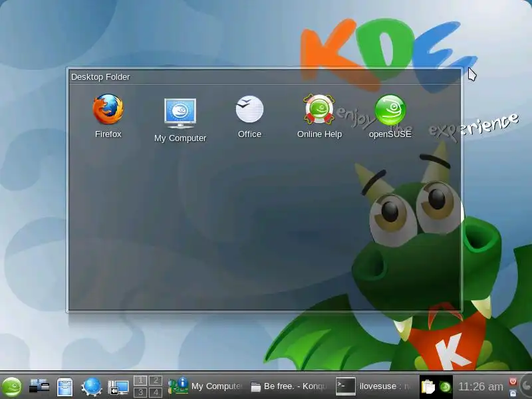Click the Desktop Folder title label
Screen dimensions: 532x399
100,77
